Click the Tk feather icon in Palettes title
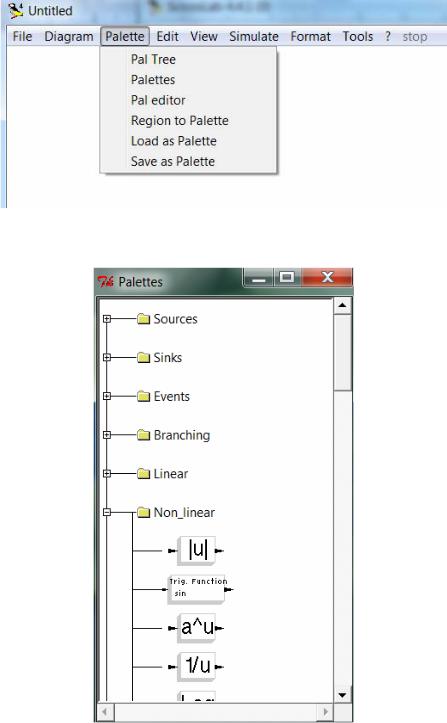 [106, 281]
